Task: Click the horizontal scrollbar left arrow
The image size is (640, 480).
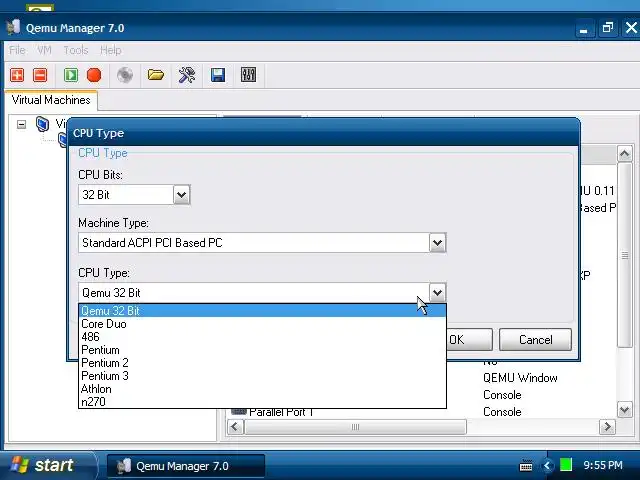Action: 235,427
